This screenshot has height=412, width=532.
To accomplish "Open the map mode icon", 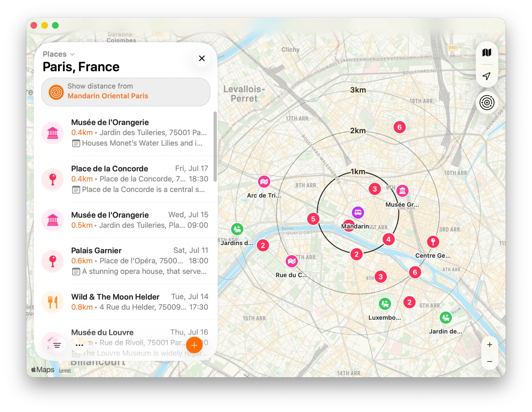I will [x=487, y=53].
